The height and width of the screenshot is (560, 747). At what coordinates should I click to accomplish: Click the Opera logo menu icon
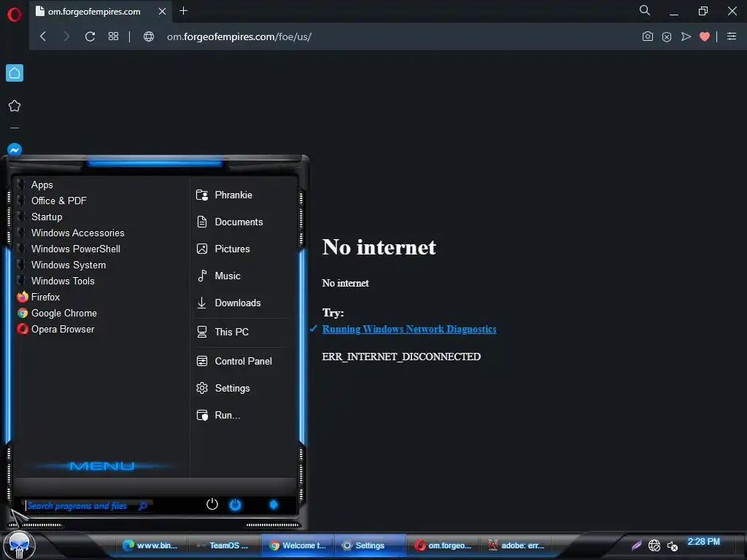[x=15, y=15]
